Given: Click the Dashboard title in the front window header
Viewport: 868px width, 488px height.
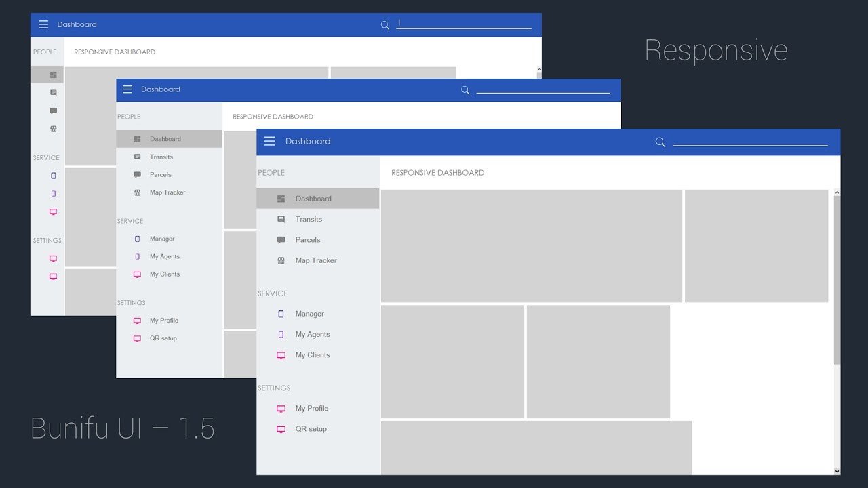Looking at the screenshot, I should [x=308, y=141].
